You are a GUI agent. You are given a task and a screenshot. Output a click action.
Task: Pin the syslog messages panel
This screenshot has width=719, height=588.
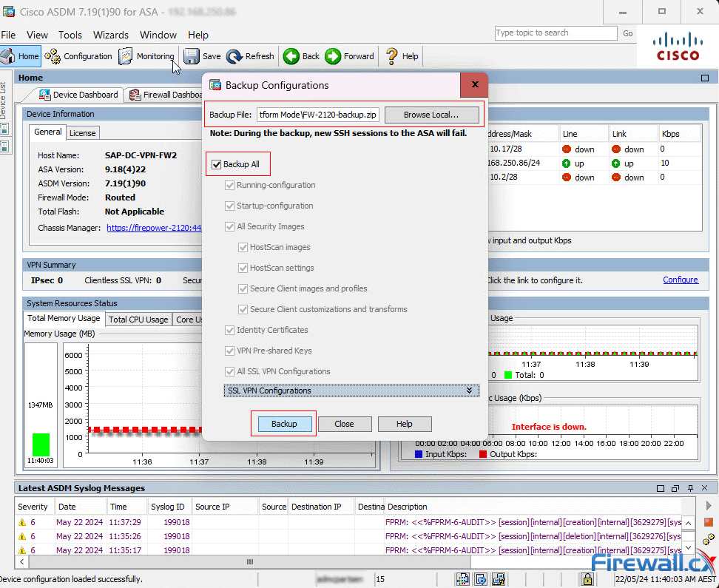[x=690, y=488]
